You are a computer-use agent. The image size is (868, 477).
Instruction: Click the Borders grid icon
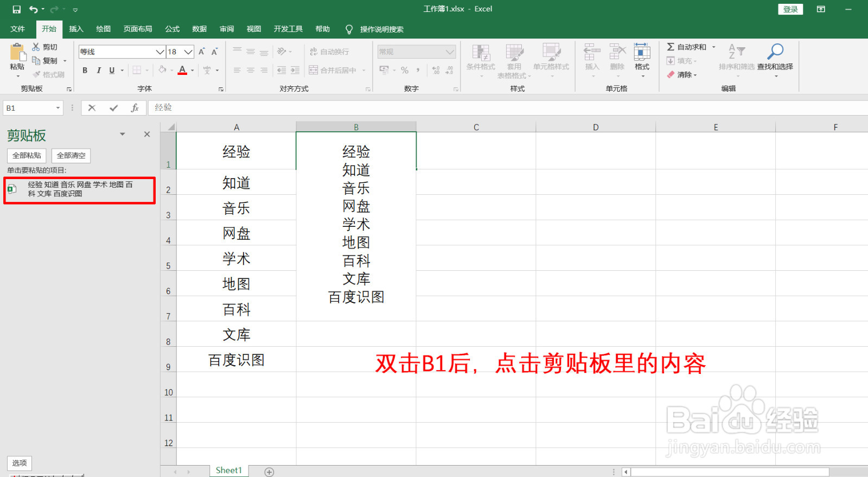137,70
